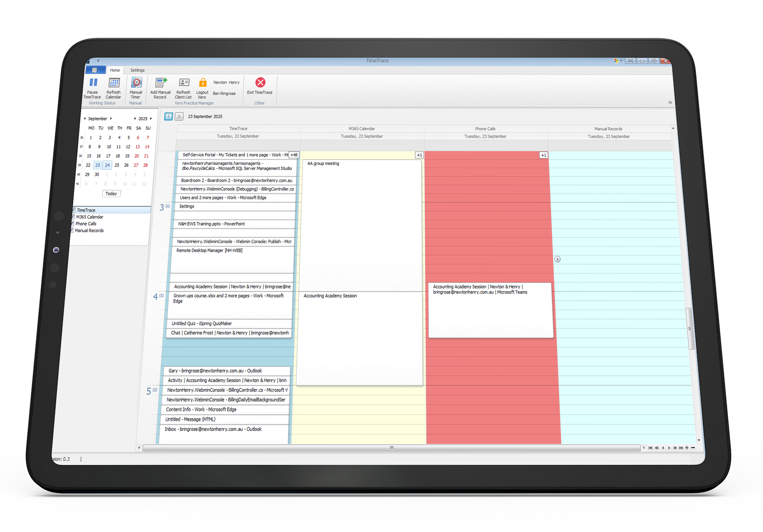763x532 pixels.
Task: Select date 25 in the September calendar
Action: [x=117, y=165]
